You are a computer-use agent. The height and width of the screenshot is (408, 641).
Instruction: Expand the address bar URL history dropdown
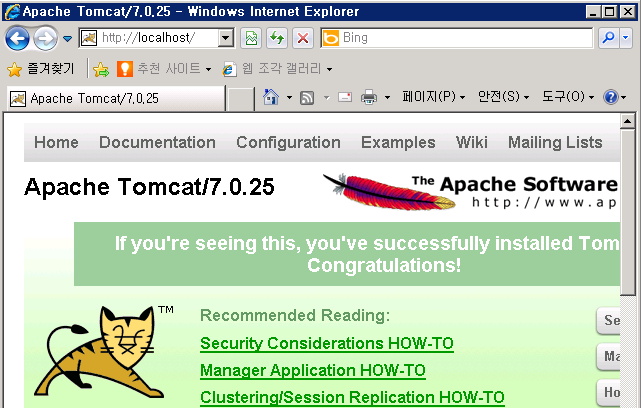click(225, 38)
